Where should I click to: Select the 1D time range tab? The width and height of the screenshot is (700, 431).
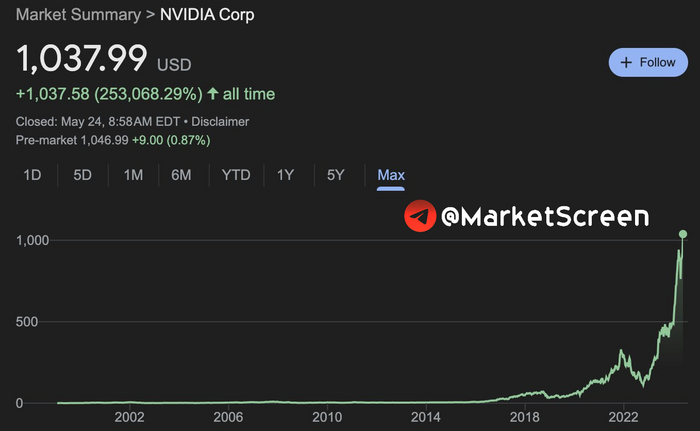[32, 175]
